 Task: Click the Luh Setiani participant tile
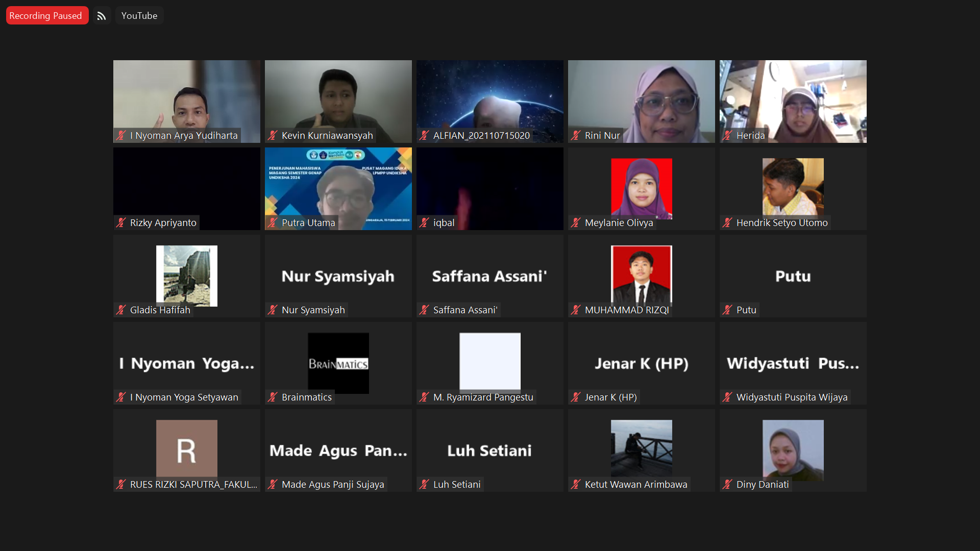[x=489, y=450]
